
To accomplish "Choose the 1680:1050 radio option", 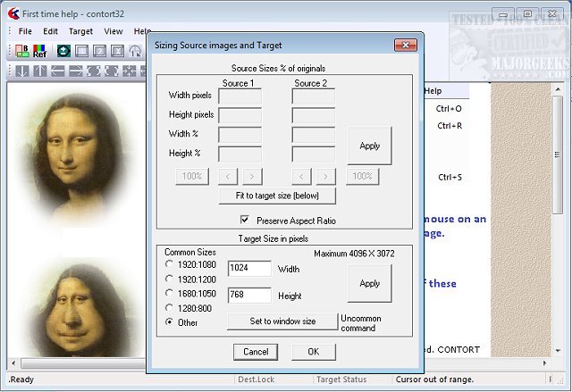I will (x=169, y=293).
